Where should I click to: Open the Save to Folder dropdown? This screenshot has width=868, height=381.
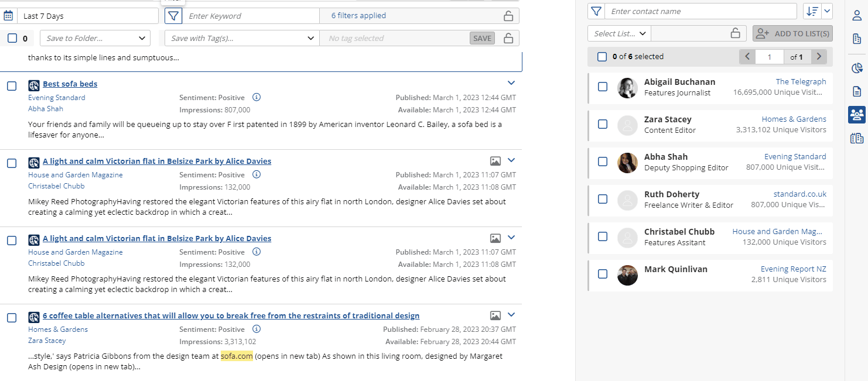[95, 38]
